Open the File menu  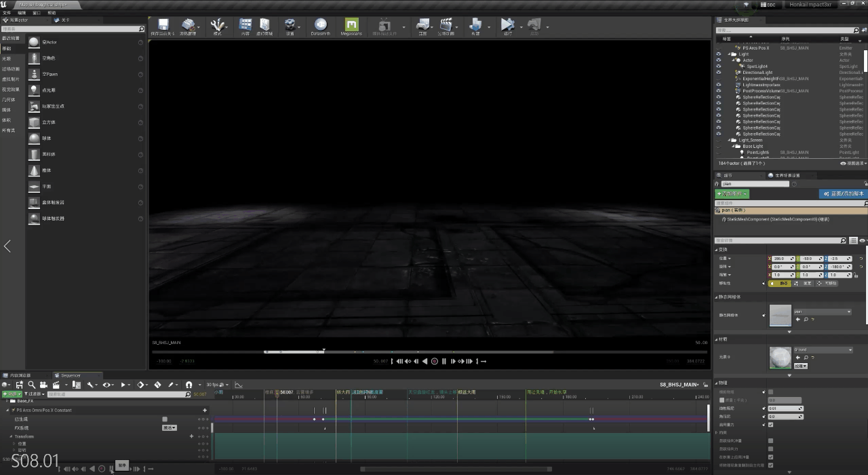[6, 13]
